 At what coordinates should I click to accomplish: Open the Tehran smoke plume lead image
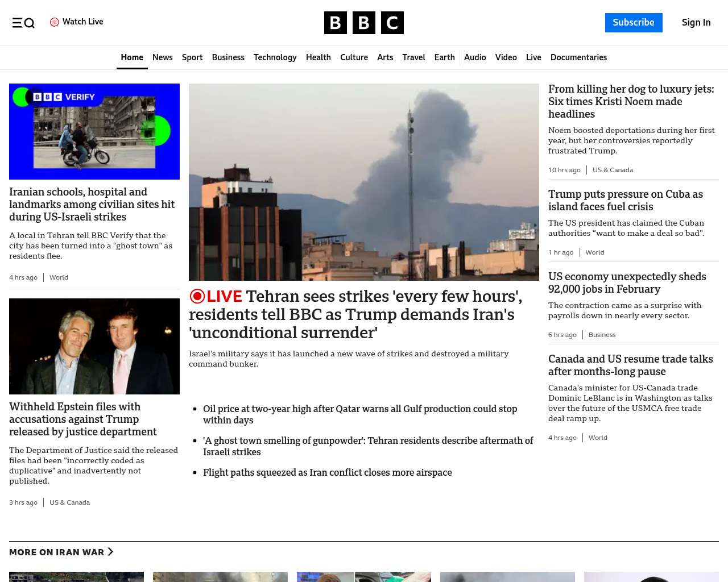[364, 182]
